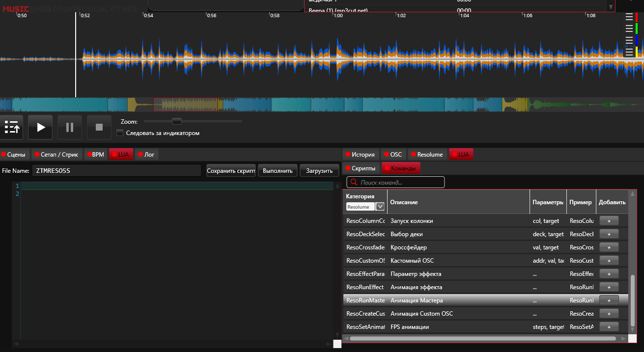Switch to the Сетап / Стрик tab
Screen dimensions: 644x352
click(x=57, y=154)
